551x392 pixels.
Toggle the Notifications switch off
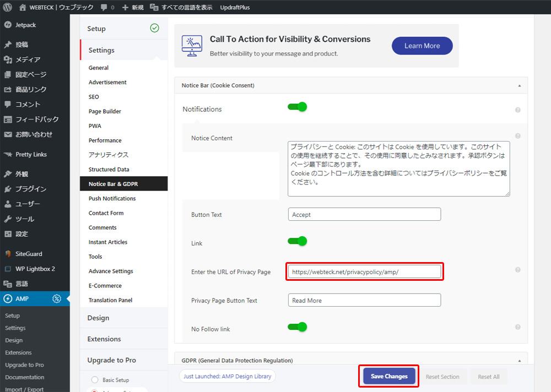(298, 107)
